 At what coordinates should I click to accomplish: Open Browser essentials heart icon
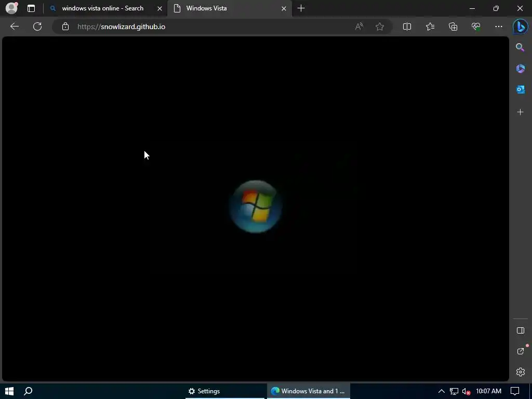[x=476, y=26]
